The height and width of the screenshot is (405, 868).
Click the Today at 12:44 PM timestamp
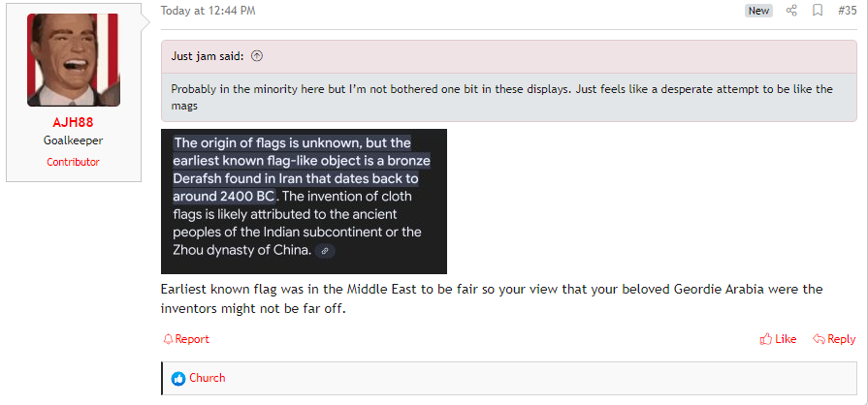click(209, 11)
